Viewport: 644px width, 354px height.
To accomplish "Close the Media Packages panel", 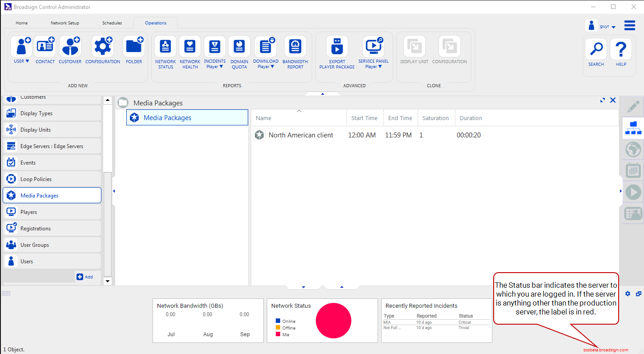I will point(613,100).
